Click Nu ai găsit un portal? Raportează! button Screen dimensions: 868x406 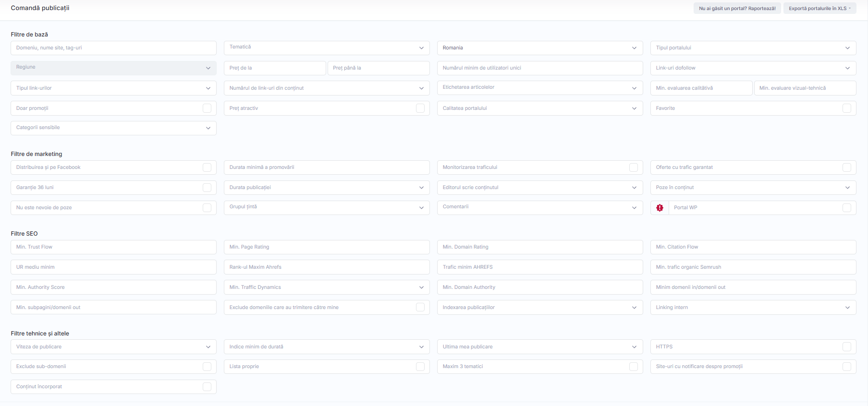[x=737, y=8]
